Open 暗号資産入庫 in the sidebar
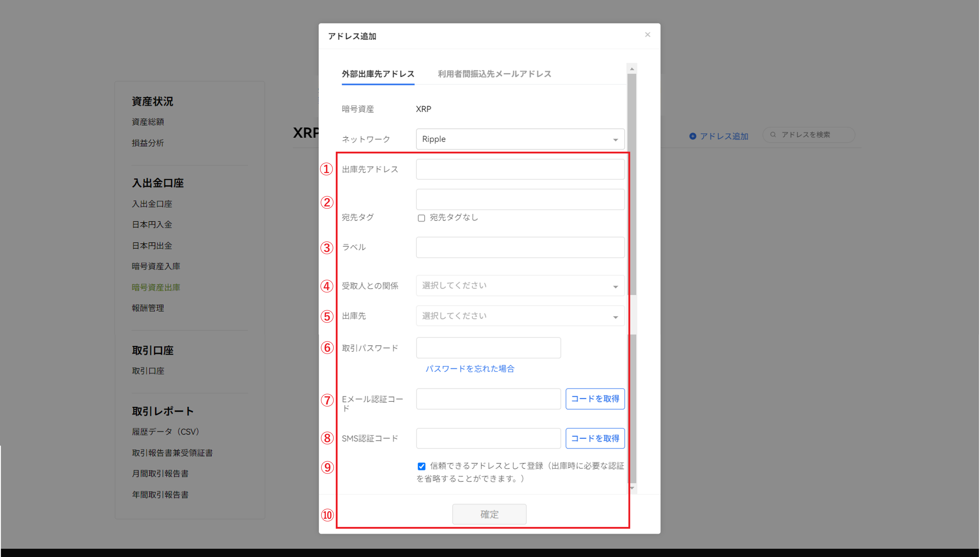Screen dimensions: 980x557 156,266
